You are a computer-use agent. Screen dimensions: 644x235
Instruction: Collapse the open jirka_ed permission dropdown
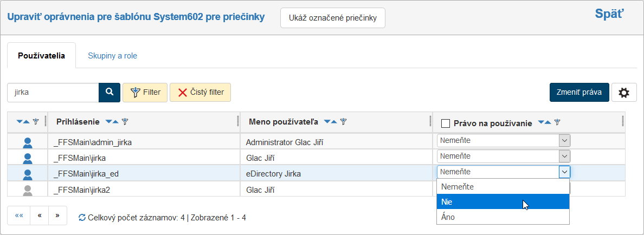(564, 172)
